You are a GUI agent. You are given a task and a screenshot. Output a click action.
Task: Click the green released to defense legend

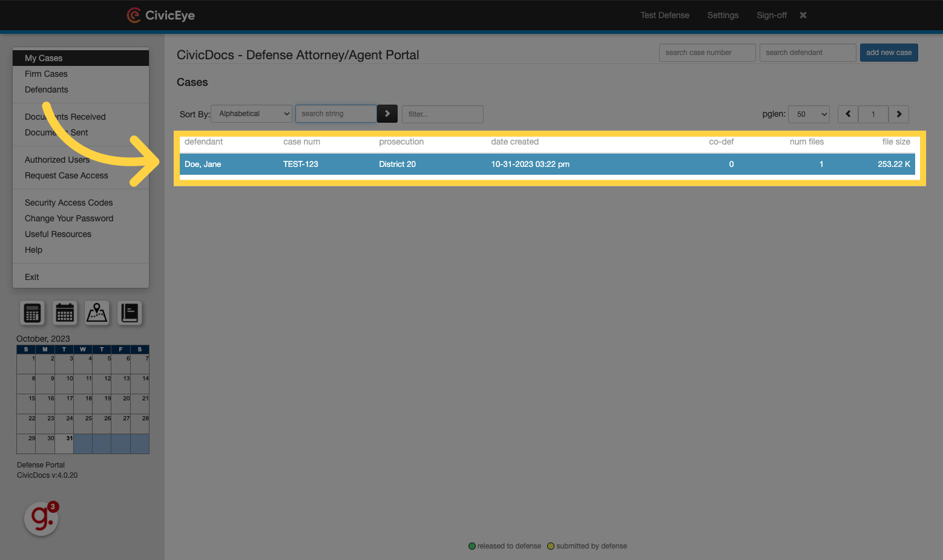click(505, 546)
